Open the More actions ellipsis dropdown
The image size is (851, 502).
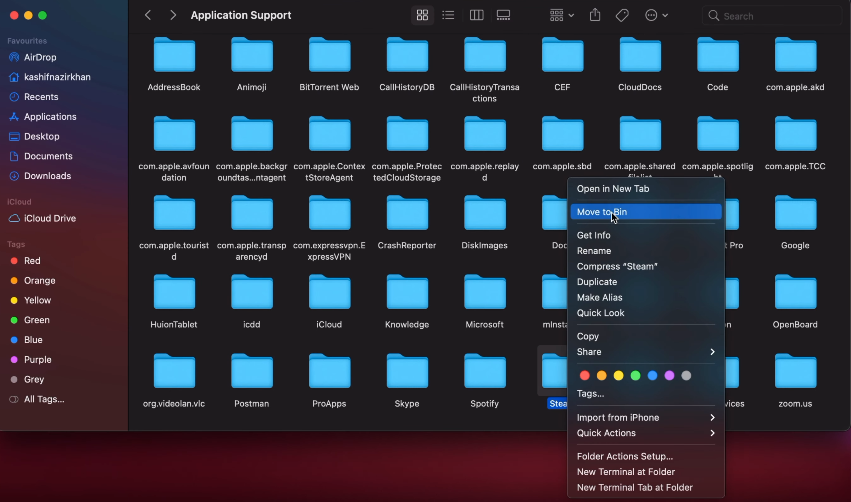tap(656, 16)
